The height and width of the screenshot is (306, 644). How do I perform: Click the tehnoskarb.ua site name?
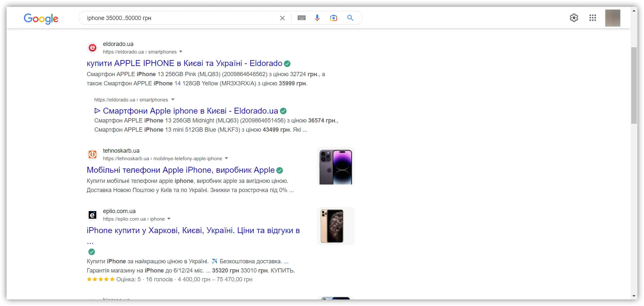pos(121,151)
